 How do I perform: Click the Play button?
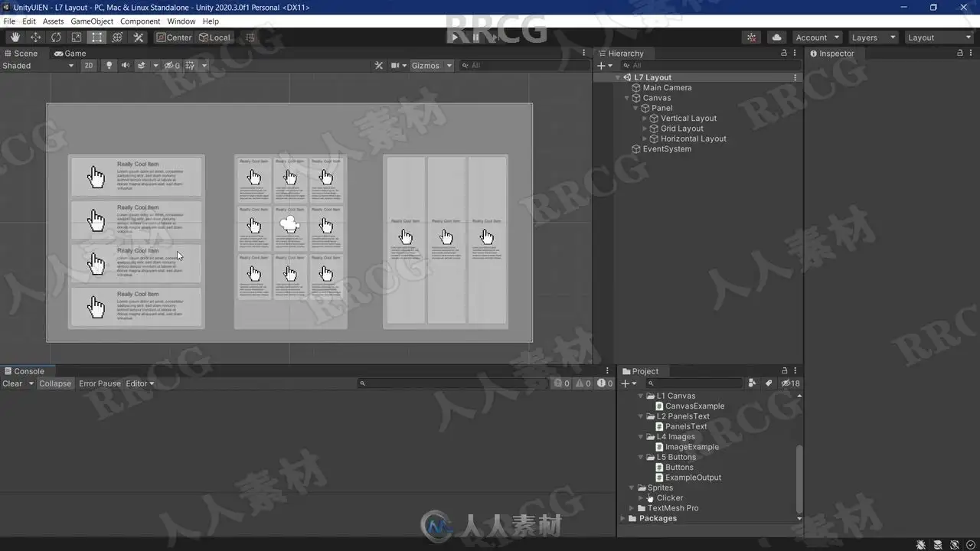point(455,37)
